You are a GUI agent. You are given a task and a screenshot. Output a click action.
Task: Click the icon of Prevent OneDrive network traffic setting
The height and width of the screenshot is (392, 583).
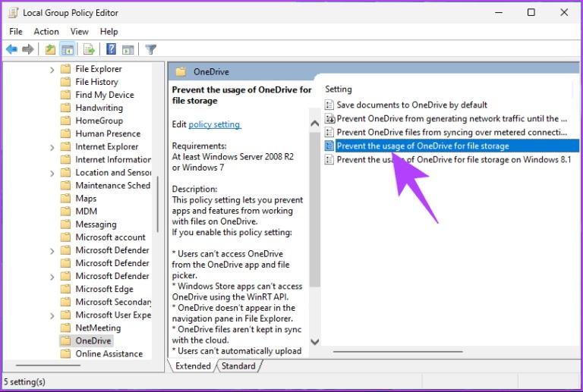click(329, 118)
